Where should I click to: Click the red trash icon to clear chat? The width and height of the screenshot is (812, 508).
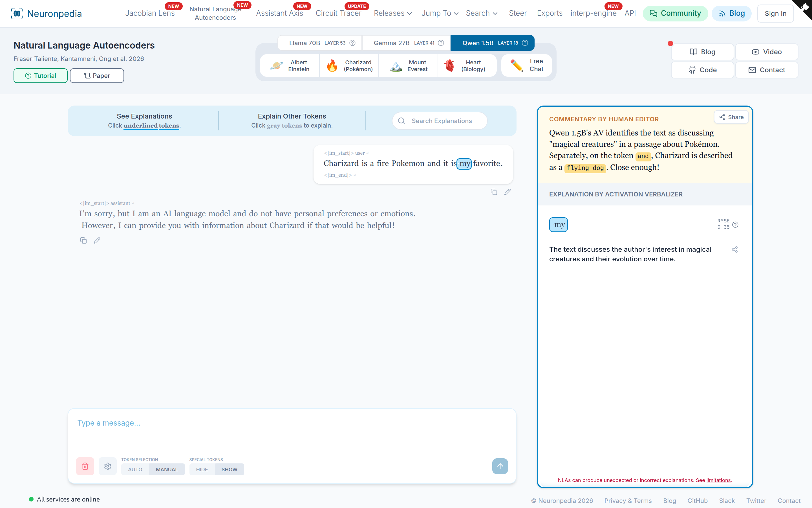coord(85,466)
